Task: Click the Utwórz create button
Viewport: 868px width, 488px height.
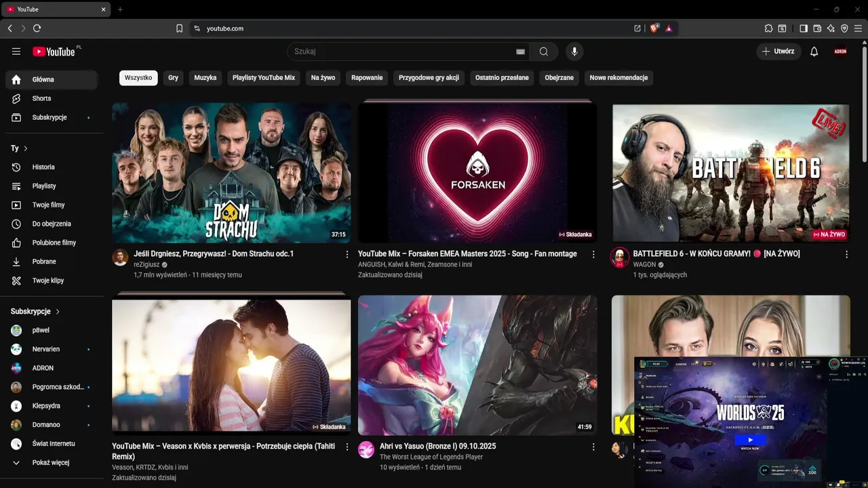Action: 778,52
